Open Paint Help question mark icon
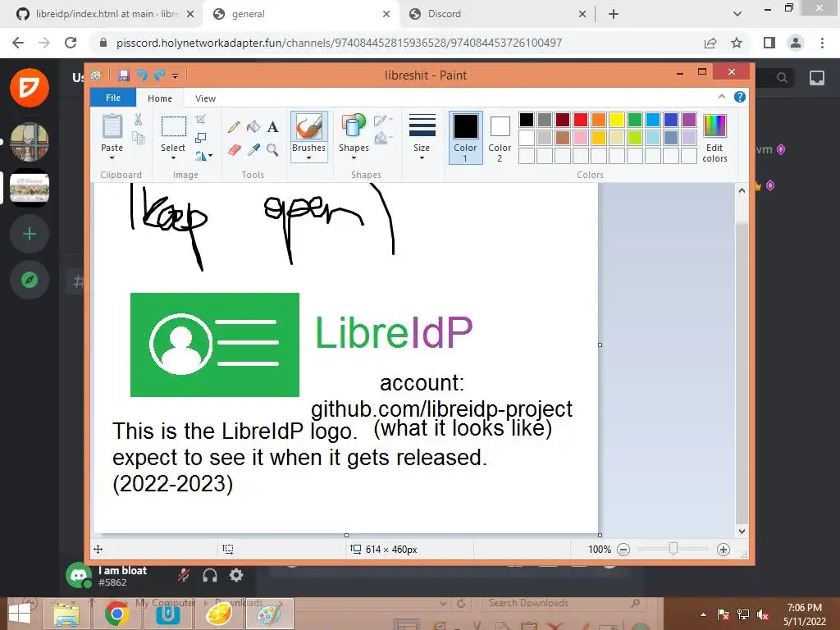Viewport: 840px width, 630px height. click(740, 97)
